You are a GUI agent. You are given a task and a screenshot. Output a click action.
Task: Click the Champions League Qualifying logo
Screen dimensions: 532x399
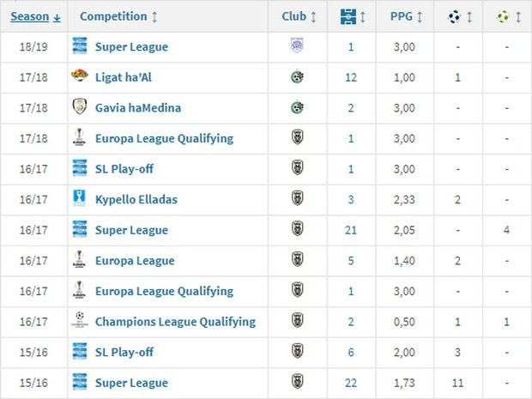point(80,322)
